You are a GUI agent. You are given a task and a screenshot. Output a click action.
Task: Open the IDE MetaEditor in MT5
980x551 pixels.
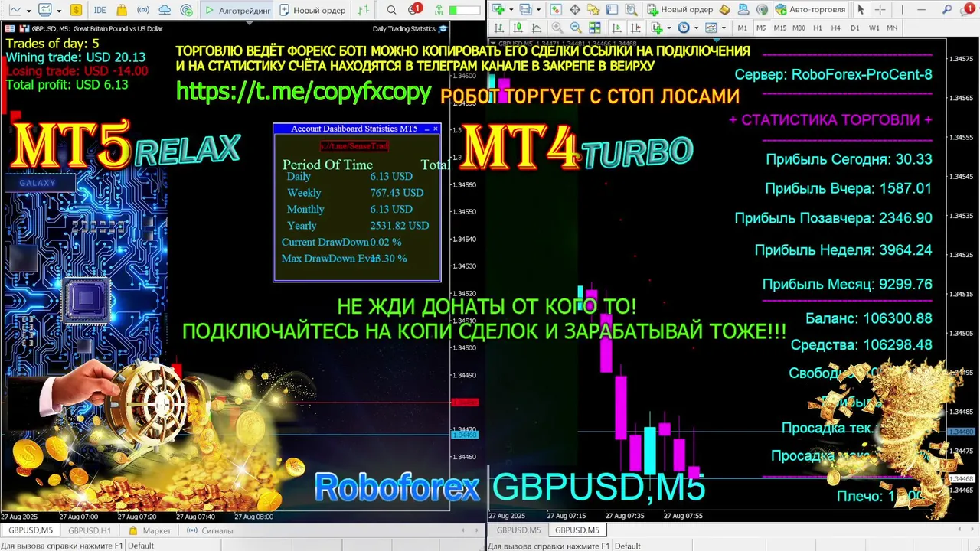pos(100,10)
